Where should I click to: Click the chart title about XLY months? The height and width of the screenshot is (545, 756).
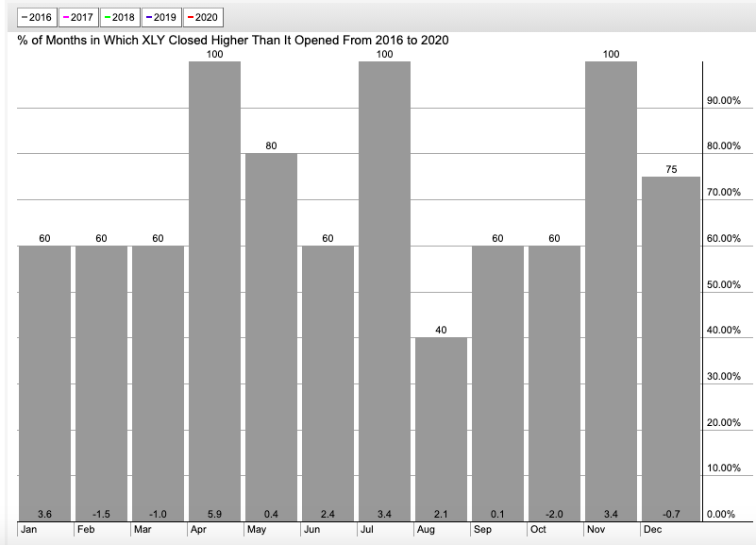[233, 40]
